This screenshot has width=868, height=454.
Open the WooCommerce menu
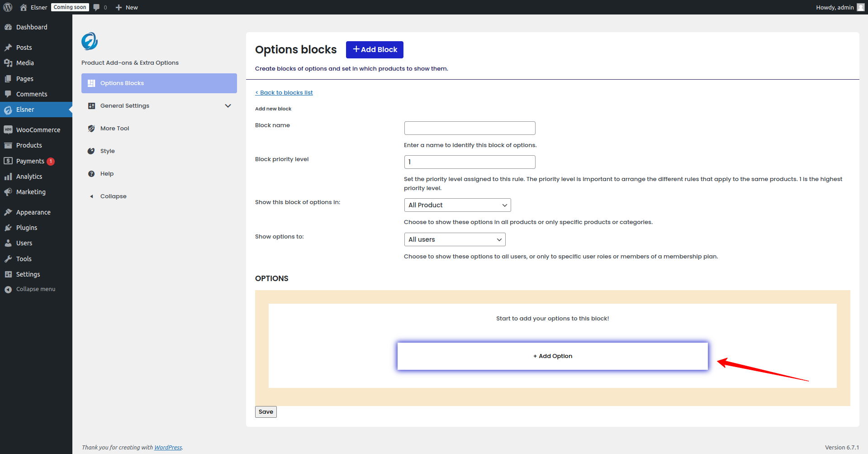38,130
